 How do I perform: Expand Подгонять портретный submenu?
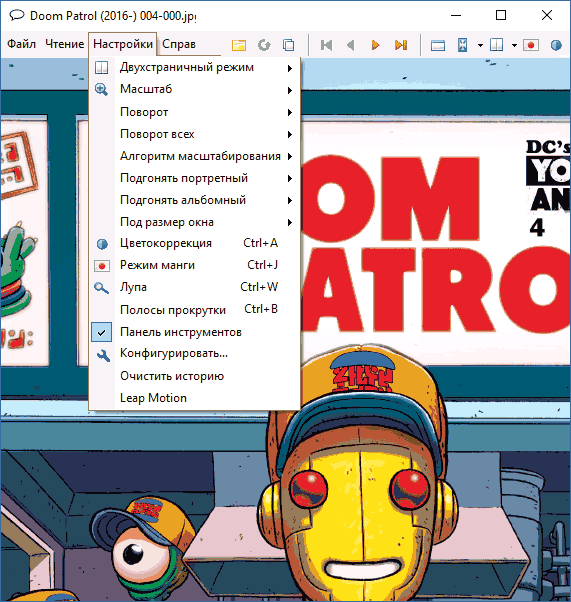(195, 178)
